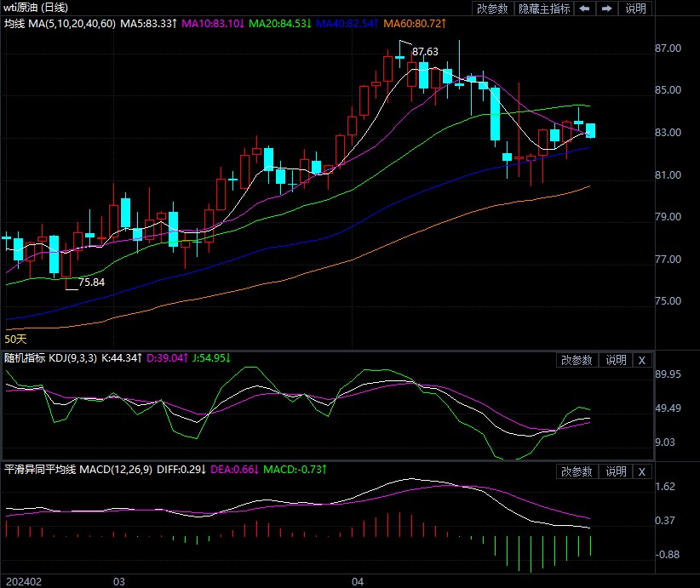Click the 87.63 high price marker
Viewport: 700px width, 588px height.
pos(426,53)
